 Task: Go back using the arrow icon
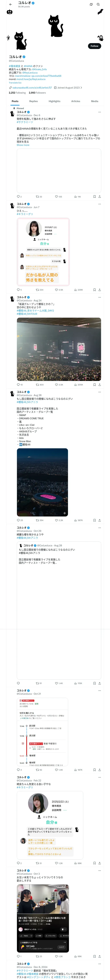11,5
